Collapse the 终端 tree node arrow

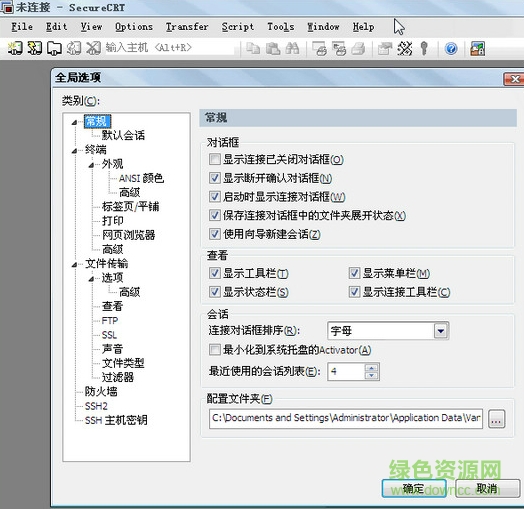pyautogui.click(x=74, y=151)
